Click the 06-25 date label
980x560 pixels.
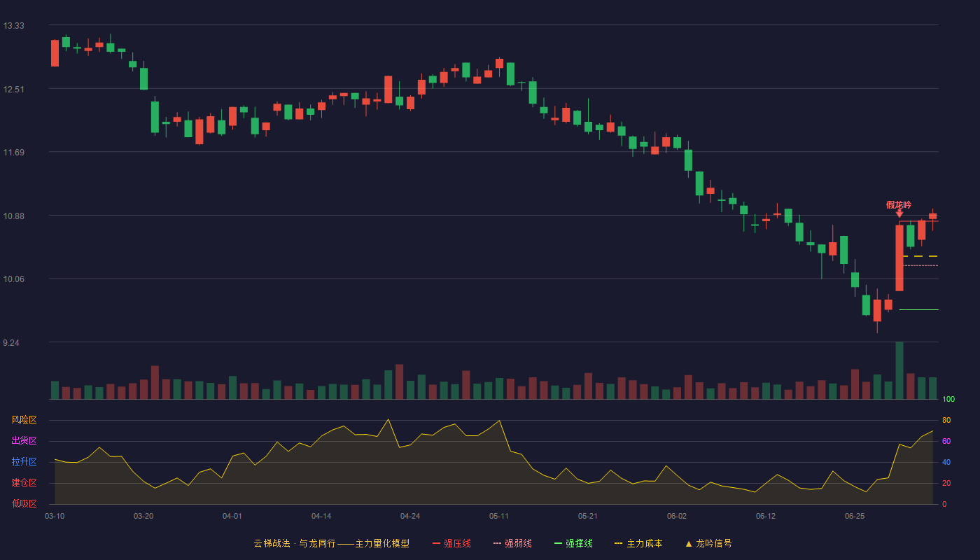(x=855, y=516)
